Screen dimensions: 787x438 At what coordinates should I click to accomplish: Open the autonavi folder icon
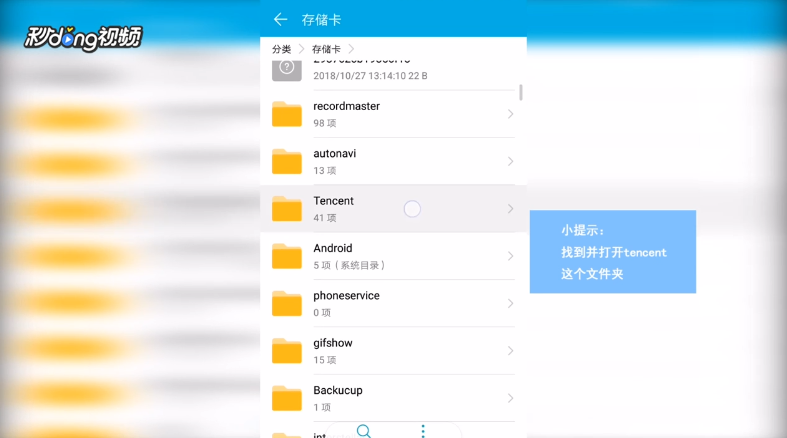coord(287,161)
